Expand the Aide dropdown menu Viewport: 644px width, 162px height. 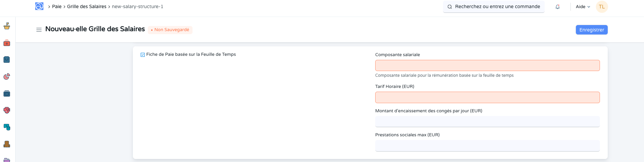click(x=583, y=7)
